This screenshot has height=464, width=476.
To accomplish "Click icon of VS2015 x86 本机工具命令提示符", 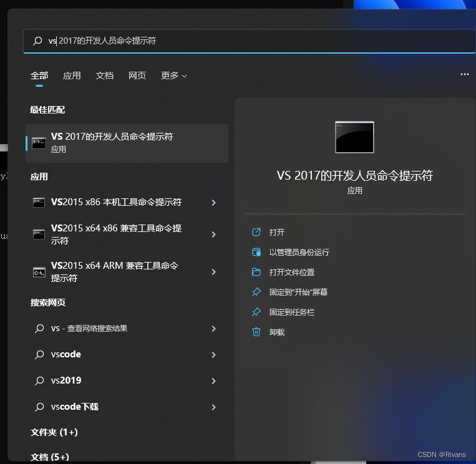I will click(x=39, y=203).
